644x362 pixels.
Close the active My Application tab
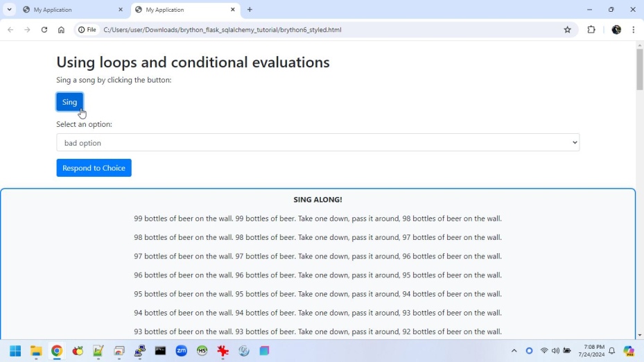tap(233, 10)
